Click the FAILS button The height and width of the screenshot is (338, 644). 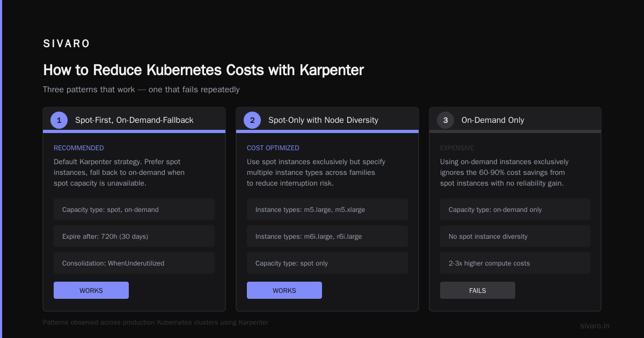[478, 290]
